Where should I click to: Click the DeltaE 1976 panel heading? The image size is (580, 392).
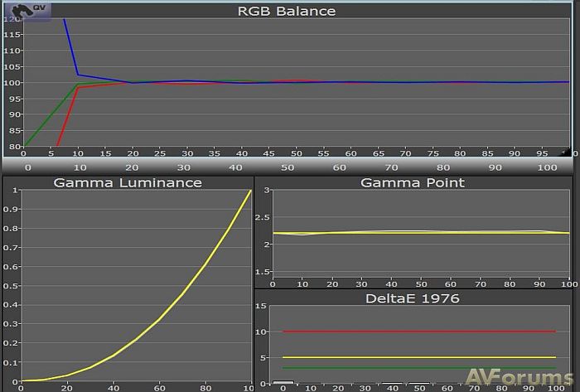click(413, 298)
